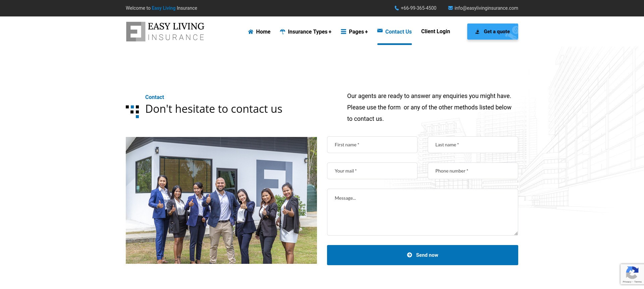Focus the First name field

(x=372, y=145)
